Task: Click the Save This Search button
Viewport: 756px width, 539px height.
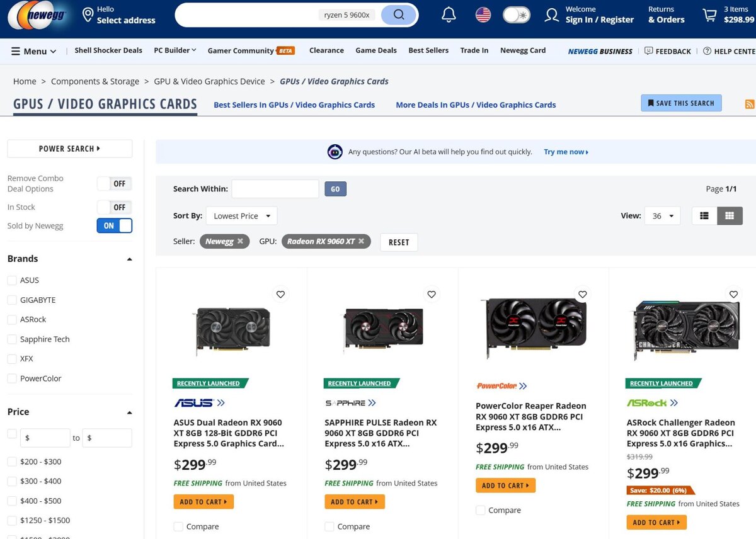Action: 681,103
